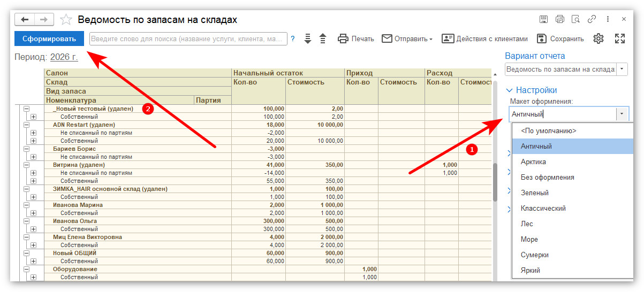
Task: Click the Вид запаса header cell
Action: pos(138,91)
